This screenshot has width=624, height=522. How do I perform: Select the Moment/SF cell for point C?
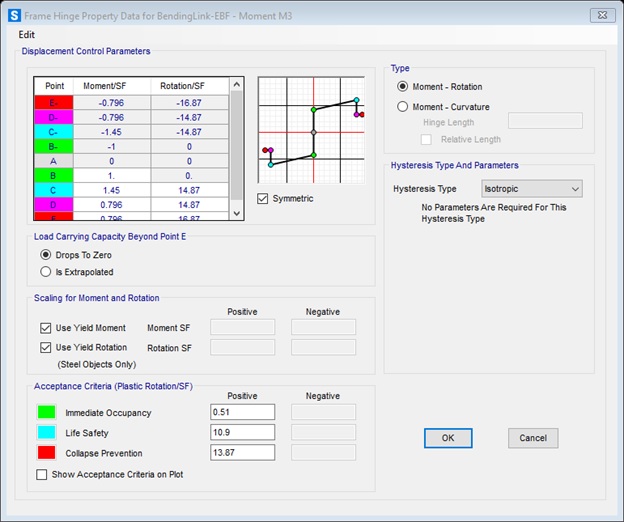pos(111,190)
